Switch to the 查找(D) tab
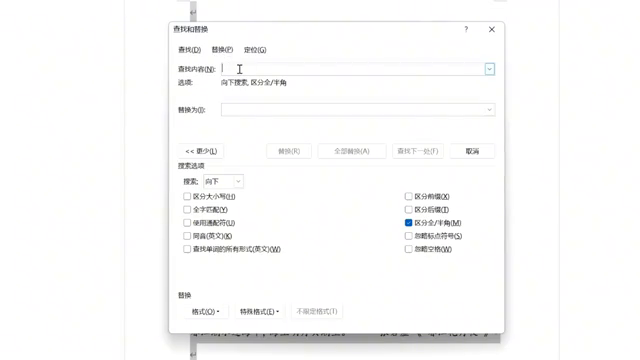Viewport: 640px width, 360px height. (189, 50)
